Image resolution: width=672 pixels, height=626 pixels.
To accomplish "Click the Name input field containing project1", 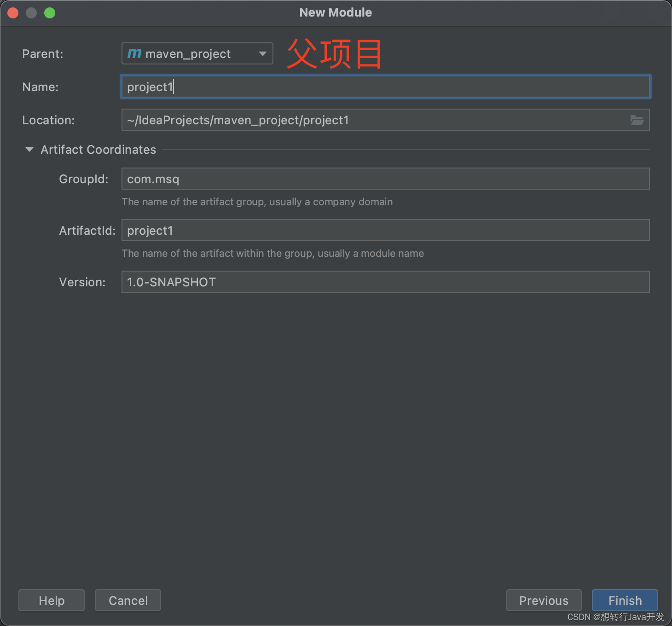I will coord(386,87).
